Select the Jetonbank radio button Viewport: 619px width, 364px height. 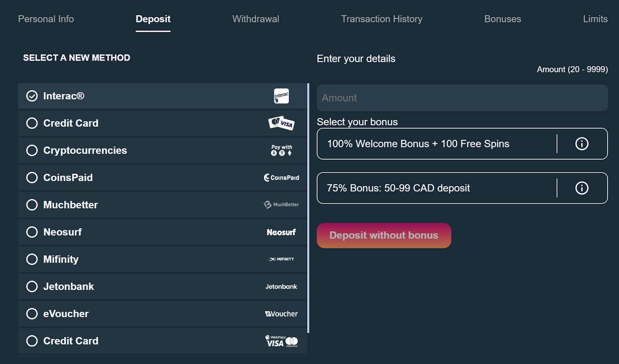click(x=32, y=287)
